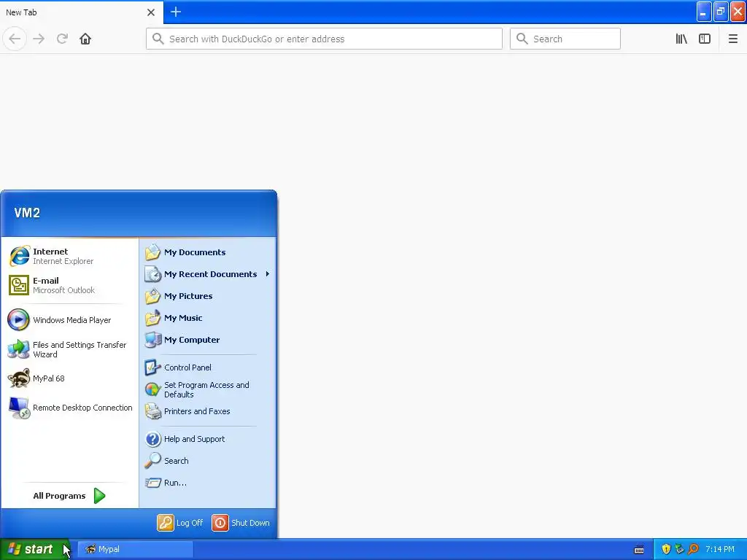Open Internet Explorer from Start menu
Screen dimensions: 747x560
[69, 256]
